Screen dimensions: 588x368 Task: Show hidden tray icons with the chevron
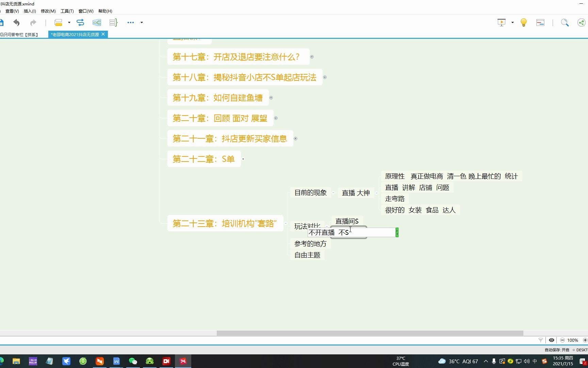(486, 361)
